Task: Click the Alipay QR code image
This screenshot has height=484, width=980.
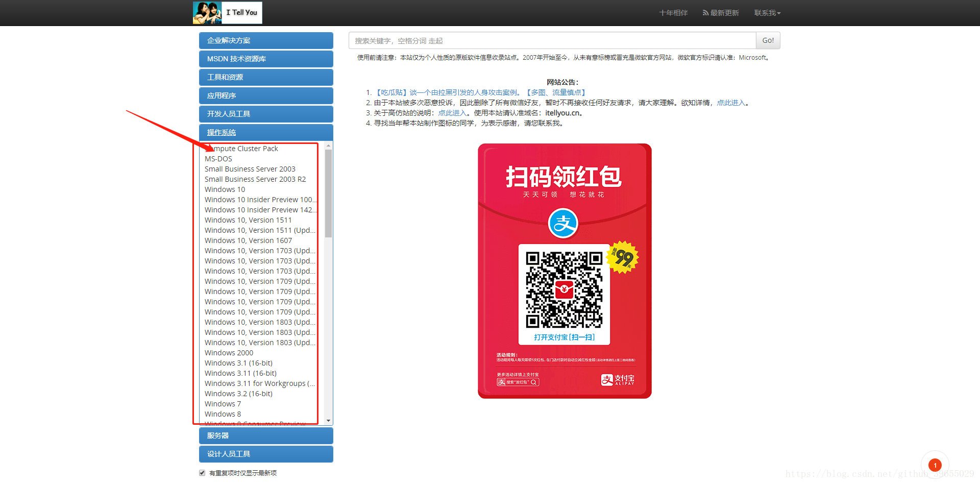Action: [564, 289]
